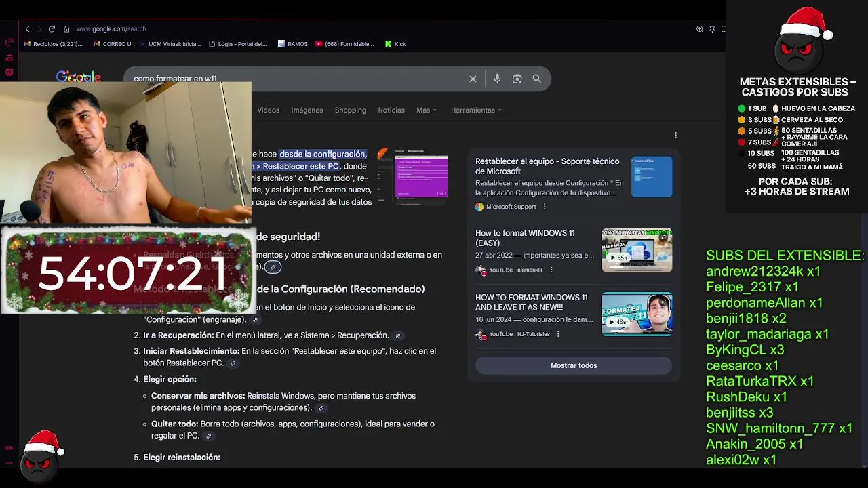Click the zoom magnifier icon in address bar
Image resolution: width=868 pixels, height=488 pixels.
(x=700, y=29)
